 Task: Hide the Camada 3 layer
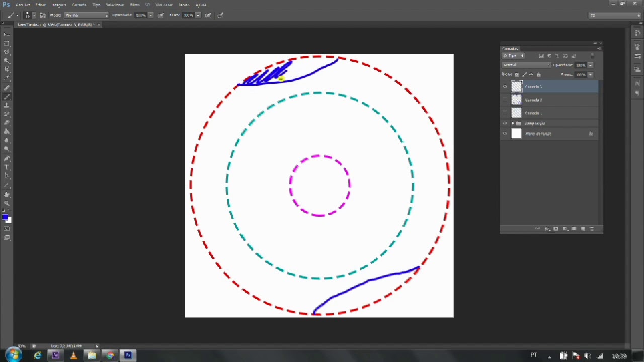505,87
